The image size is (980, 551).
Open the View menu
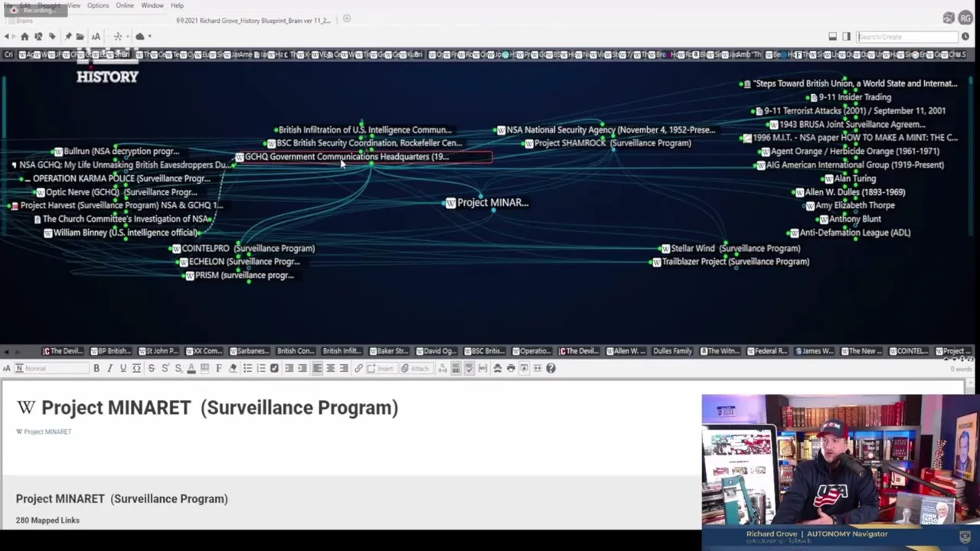pyautogui.click(x=73, y=5)
